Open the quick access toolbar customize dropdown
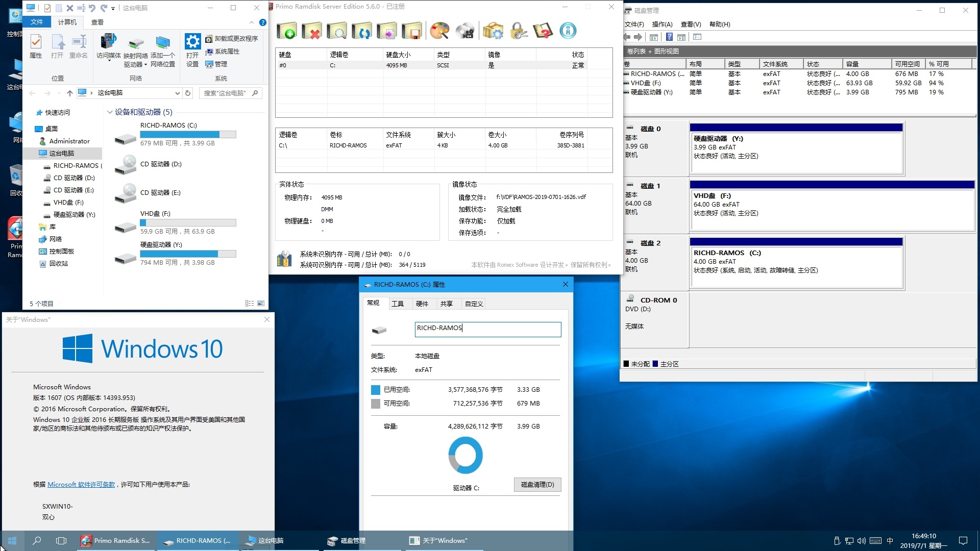 click(113, 8)
